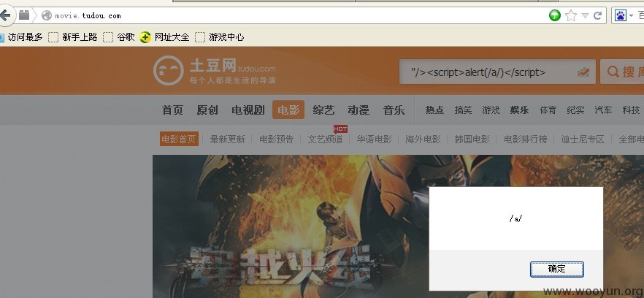644x298 pixels.
Task: Reload the page with refresh icon
Action: tap(598, 15)
